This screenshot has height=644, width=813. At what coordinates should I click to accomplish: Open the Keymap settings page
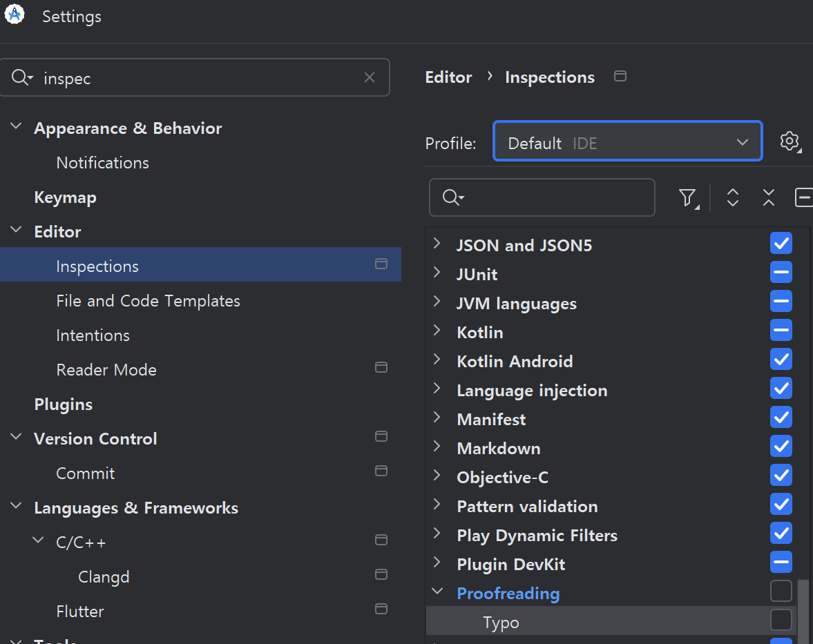tap(65, 197)
